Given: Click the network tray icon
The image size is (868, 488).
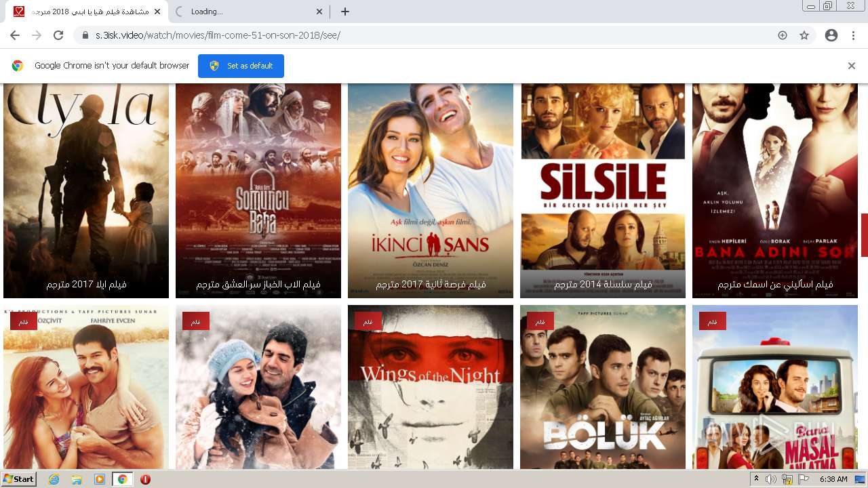Looking at the screenshot, I should (x=787, y=479).
